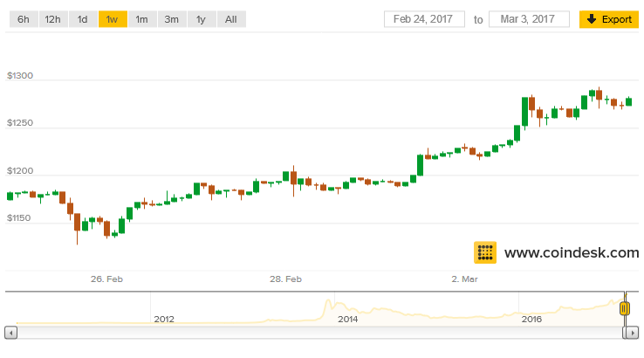This screenshot has width=644, height=358.
Task: Grab the yellow navigator range handle
Action: point(625,308)
